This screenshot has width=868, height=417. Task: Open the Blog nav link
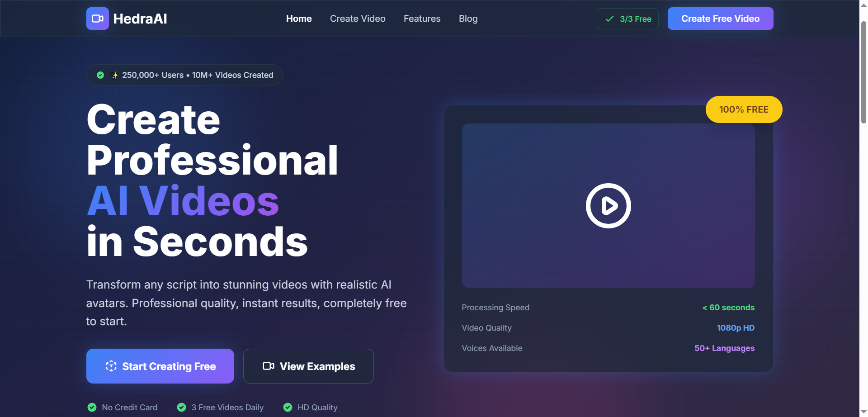(468, 19)
